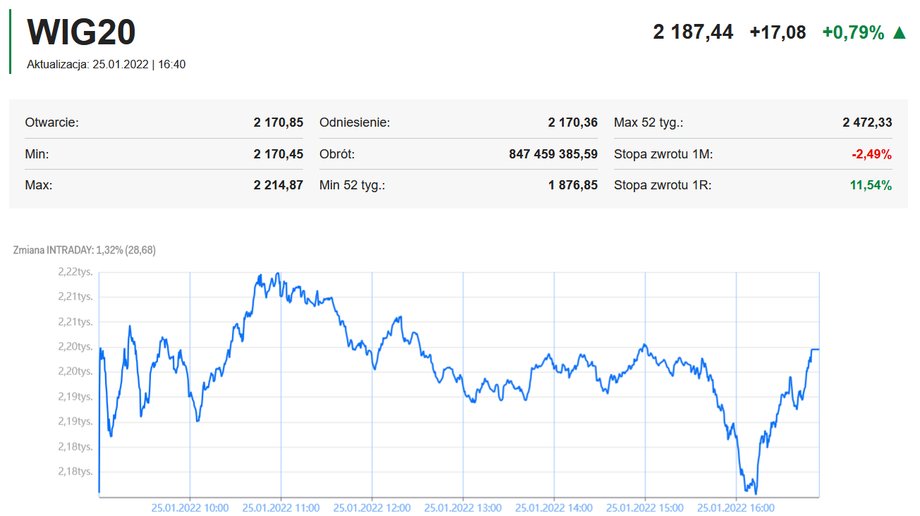Image resolution: width=920 pixels, height=516 pixels.
Task: Click the Stopa zwrotu 1R green percentage
Action: (x=871, y=186)
